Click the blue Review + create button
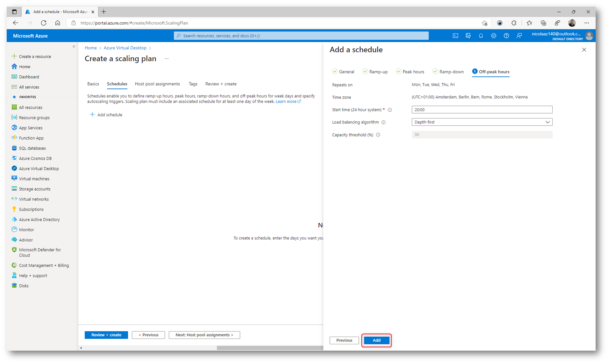Screen dimensions: 609x364 [106, 335]
